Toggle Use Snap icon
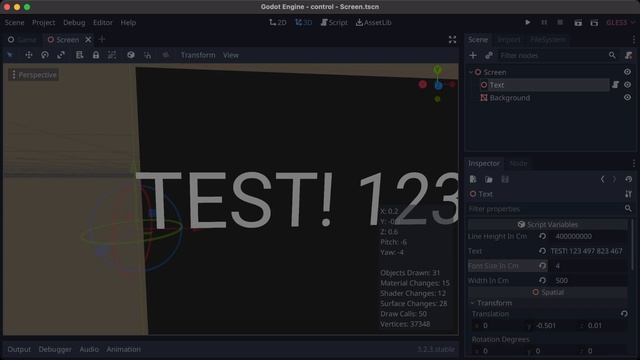The image size is (640, 360). pos(147,55)
